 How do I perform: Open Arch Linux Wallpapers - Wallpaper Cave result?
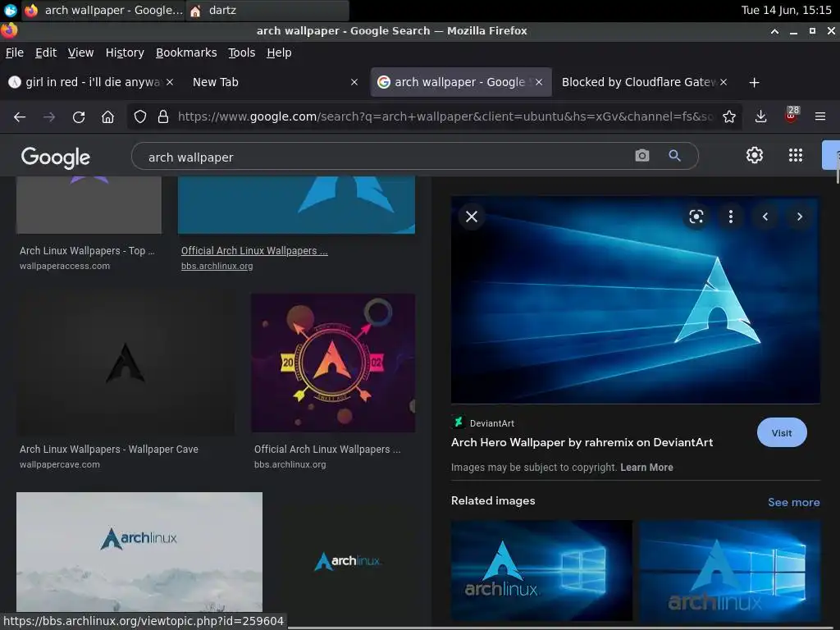109,449
